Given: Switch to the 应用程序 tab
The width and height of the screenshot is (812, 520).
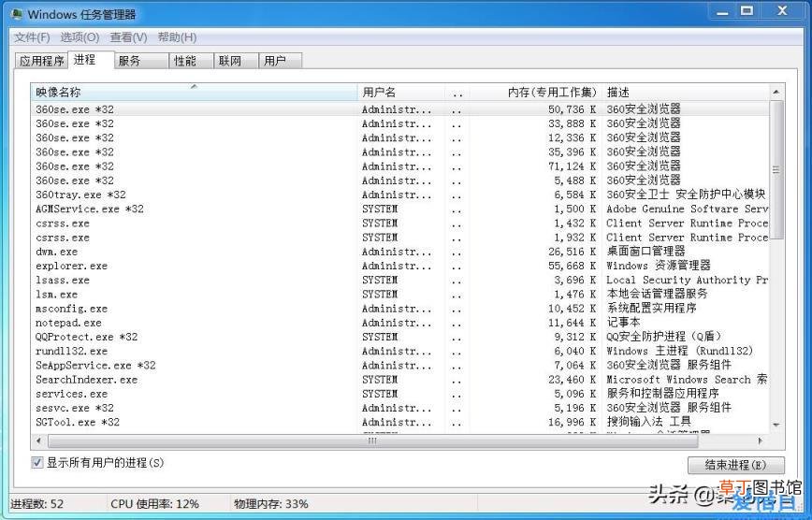Looking at the screenshot, I should pyautogui.click(x=41, y=61).
